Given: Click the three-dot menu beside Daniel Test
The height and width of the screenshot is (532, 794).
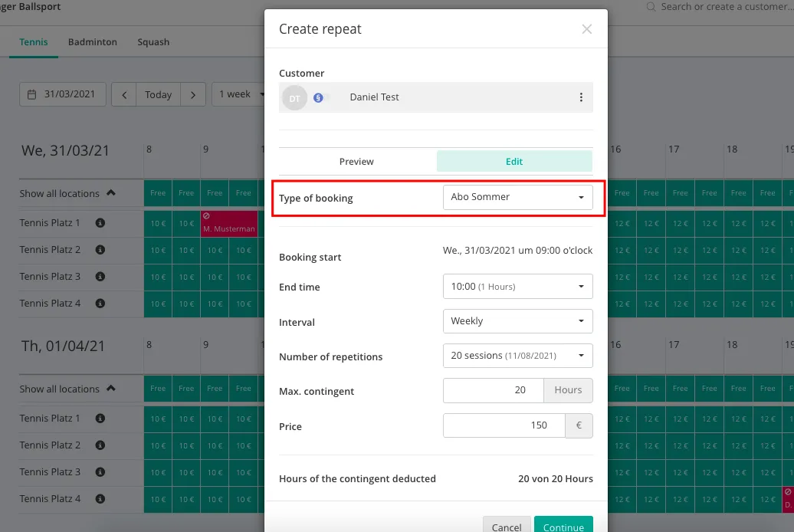Looking at the screenshot, I should click(581, 97).
